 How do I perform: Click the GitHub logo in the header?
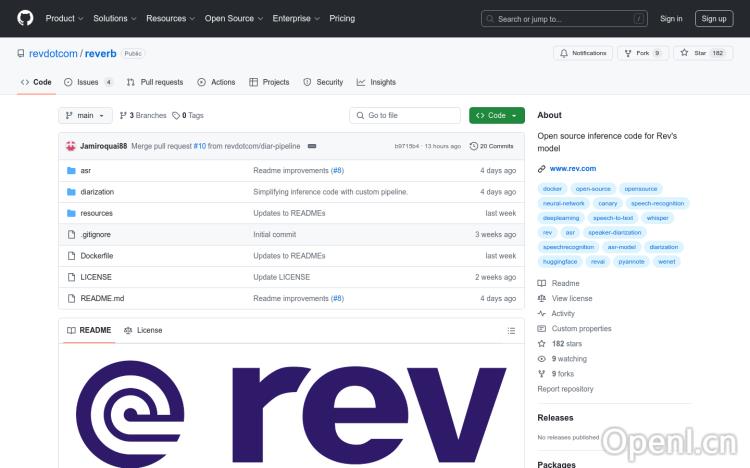click(x=25, y=18)
